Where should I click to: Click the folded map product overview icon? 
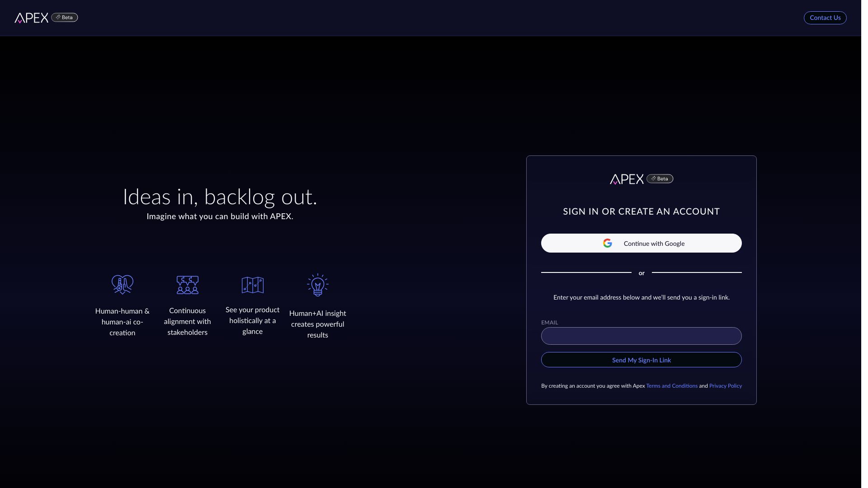[252, 285]
